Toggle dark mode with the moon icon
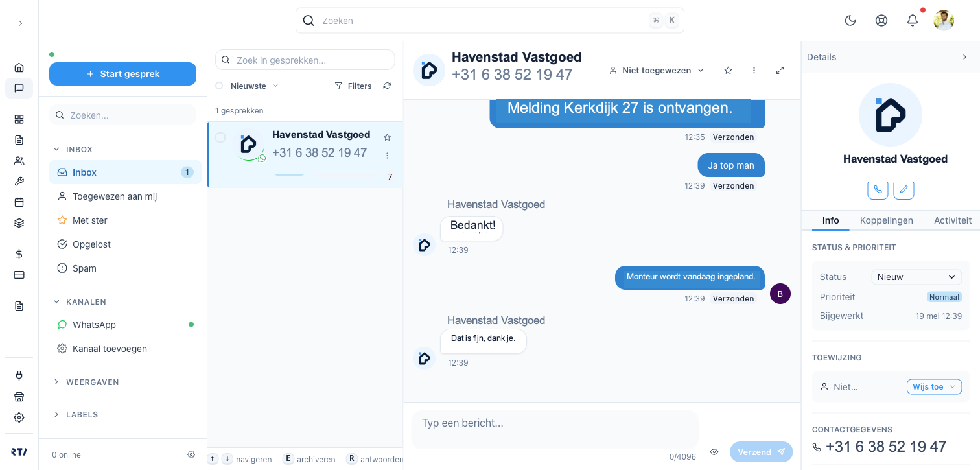Screen dimensions: 980x470 (850, 21)
